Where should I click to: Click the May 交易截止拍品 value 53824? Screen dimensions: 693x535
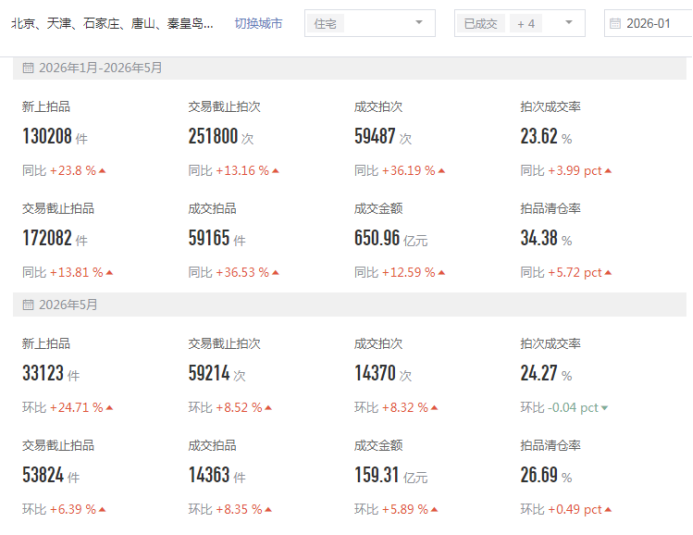(x=43, y=475)
